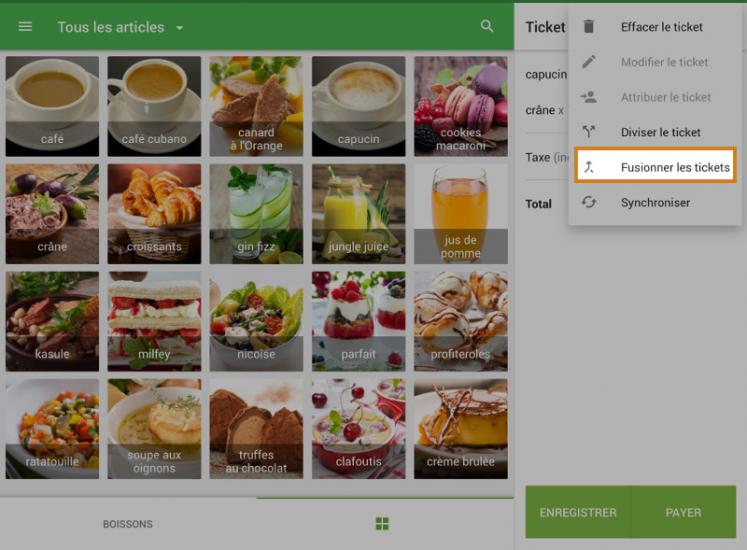Select the clafoutis item tile
Screen dimensions: 747x550
(359, 429)
